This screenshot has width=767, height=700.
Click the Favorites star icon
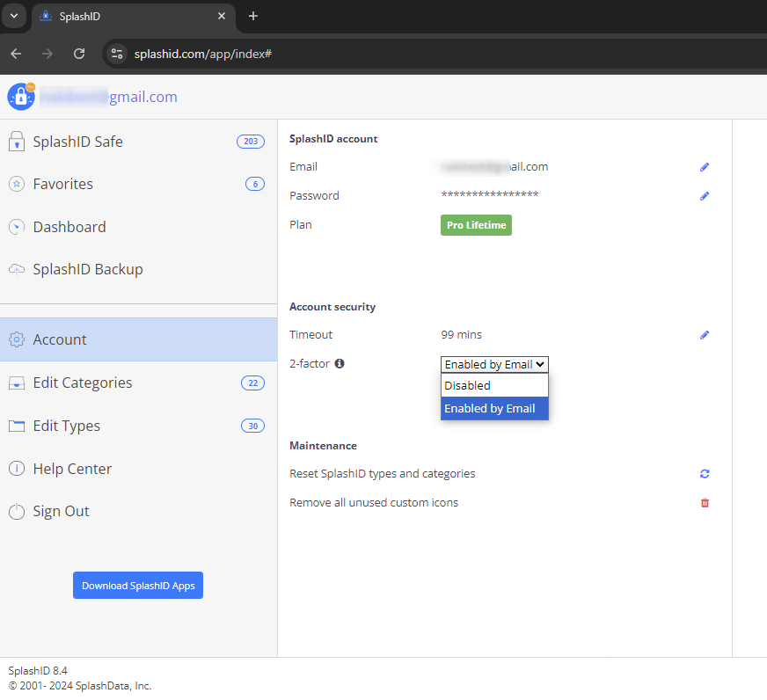coord(17,184)
